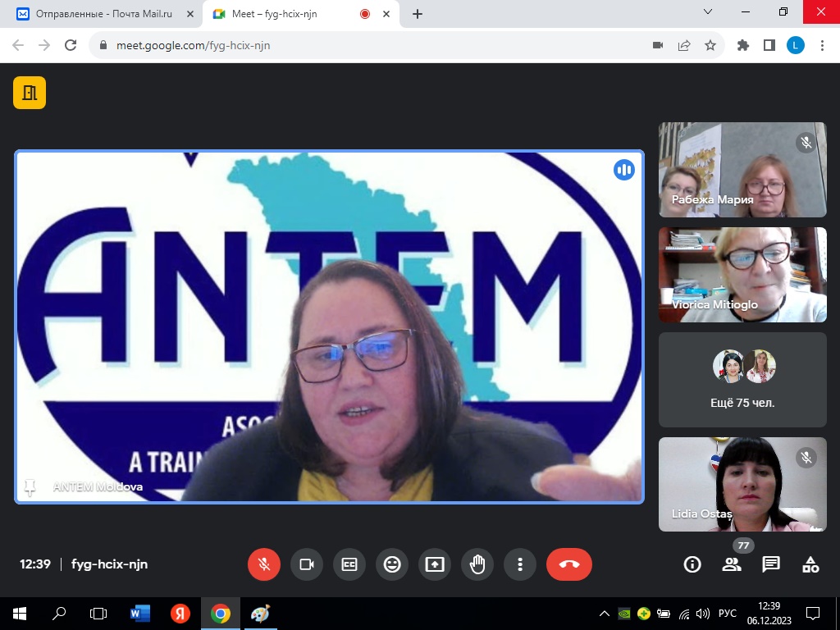Switch to Chrome on the taskbar

[220, 614]
